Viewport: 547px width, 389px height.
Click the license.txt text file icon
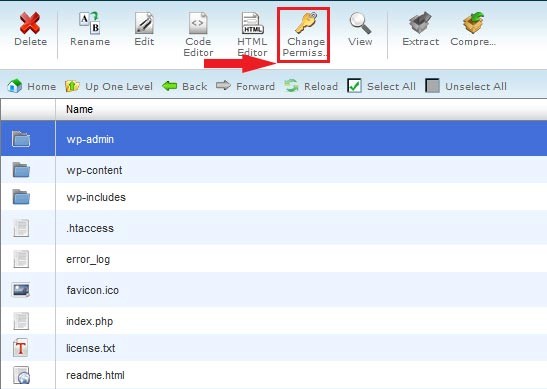pos(21,348)
